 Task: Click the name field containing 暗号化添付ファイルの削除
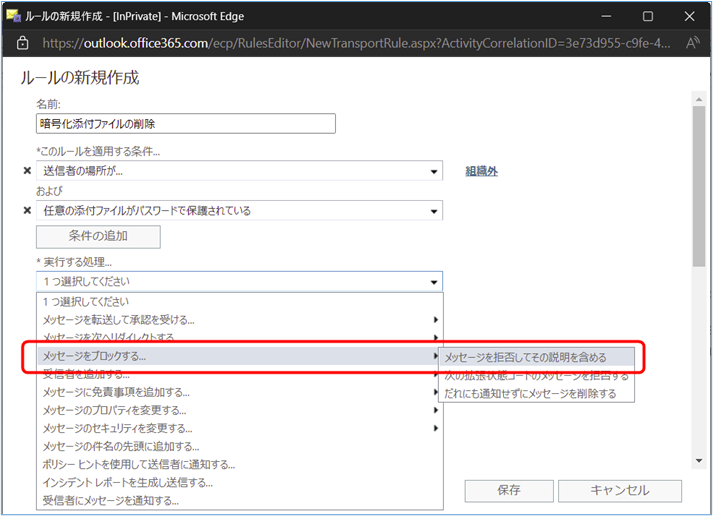(186, 124)
